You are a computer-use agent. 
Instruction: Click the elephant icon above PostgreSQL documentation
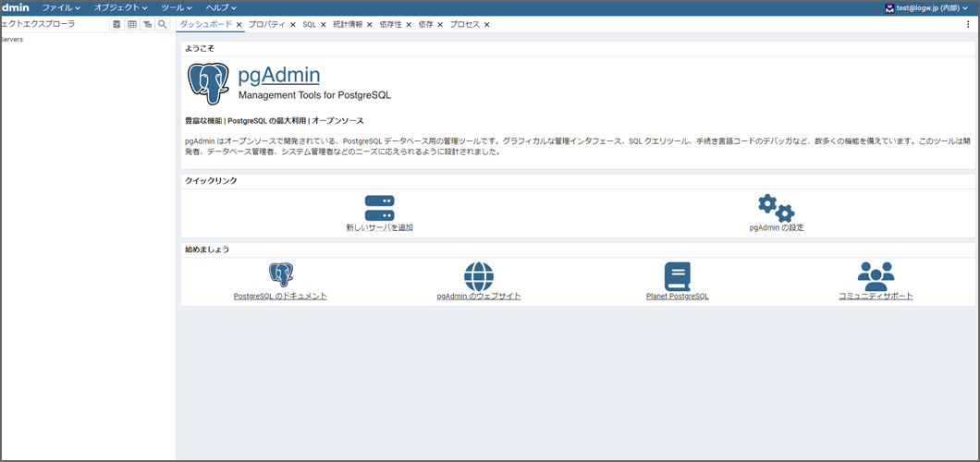point(281,275)
